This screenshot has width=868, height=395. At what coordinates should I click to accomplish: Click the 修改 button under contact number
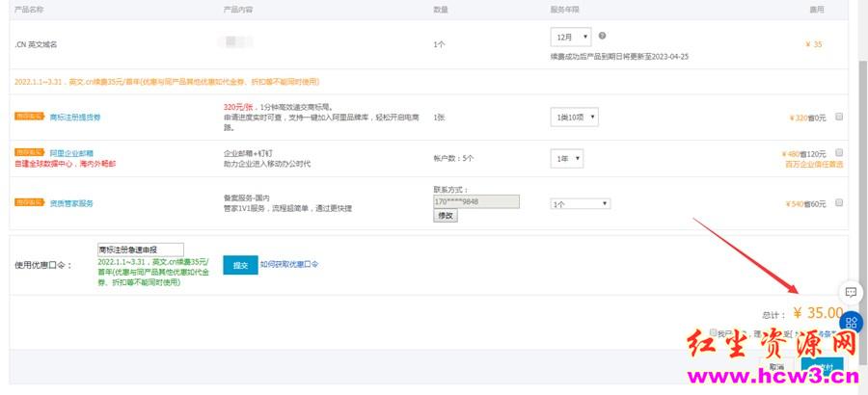[445, 217]
